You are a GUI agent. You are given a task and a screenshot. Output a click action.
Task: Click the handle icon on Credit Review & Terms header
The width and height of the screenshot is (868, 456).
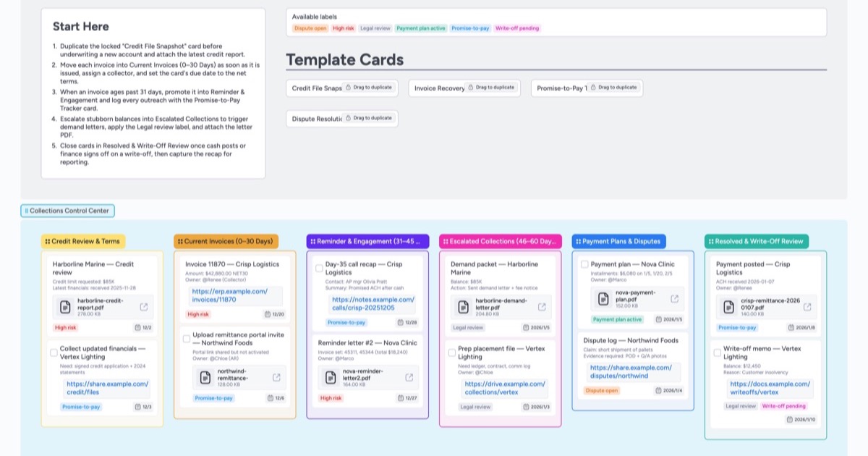[x=47, y=241]
